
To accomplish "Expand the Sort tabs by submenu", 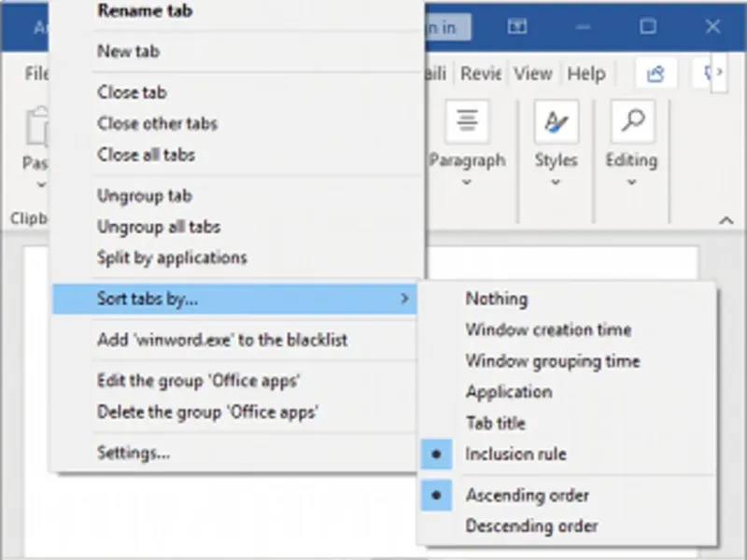I will [233, 300].
